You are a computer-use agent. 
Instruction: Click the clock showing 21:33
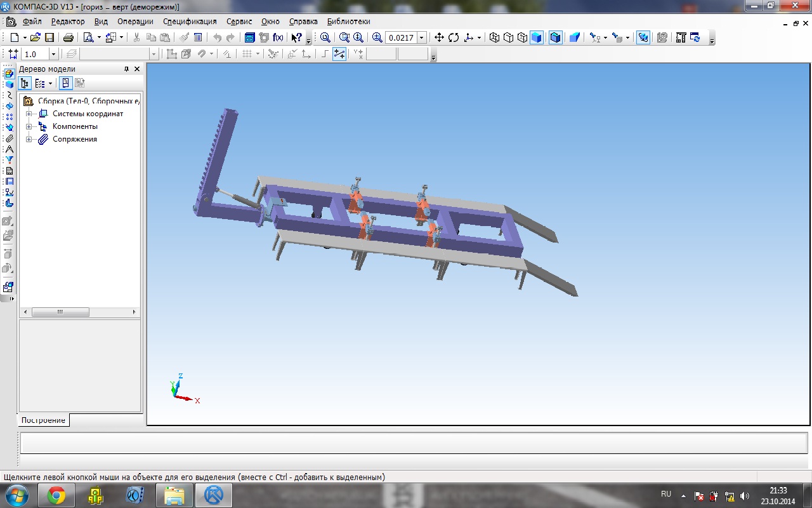point(778,490)
